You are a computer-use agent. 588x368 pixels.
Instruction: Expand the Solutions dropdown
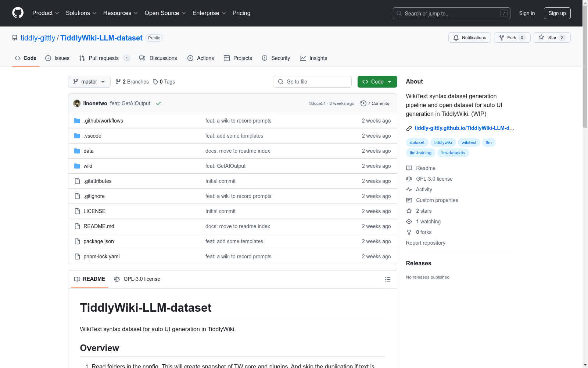click(81, 13)
